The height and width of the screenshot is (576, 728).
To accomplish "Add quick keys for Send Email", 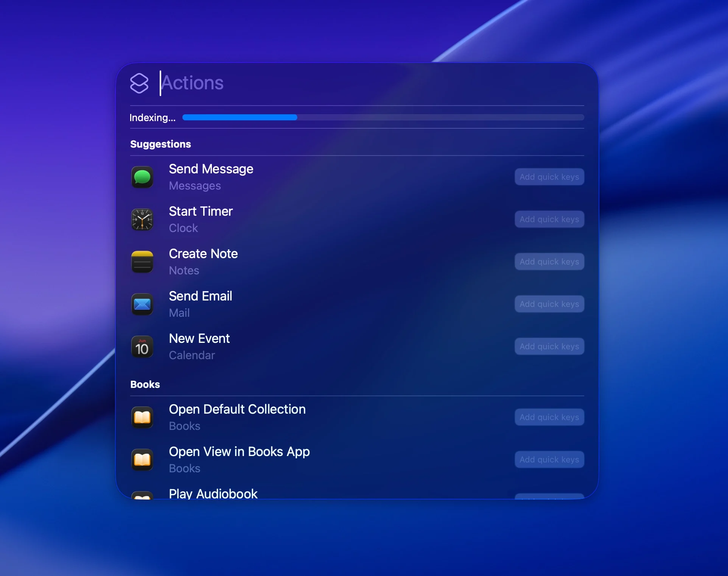I will click(x=549, y=304).
